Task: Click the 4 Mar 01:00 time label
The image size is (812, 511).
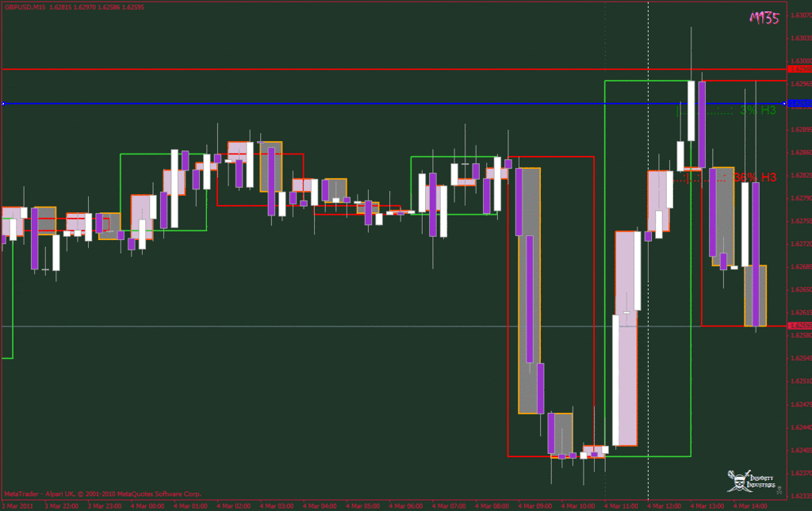Action: point(190,505)
